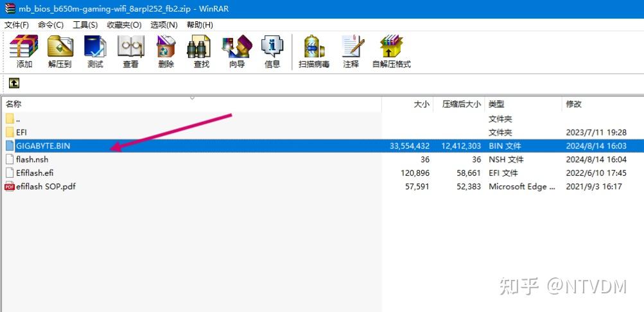Click the date 2024/8/14 16:03
644x312 pixels.
[596, 146]
